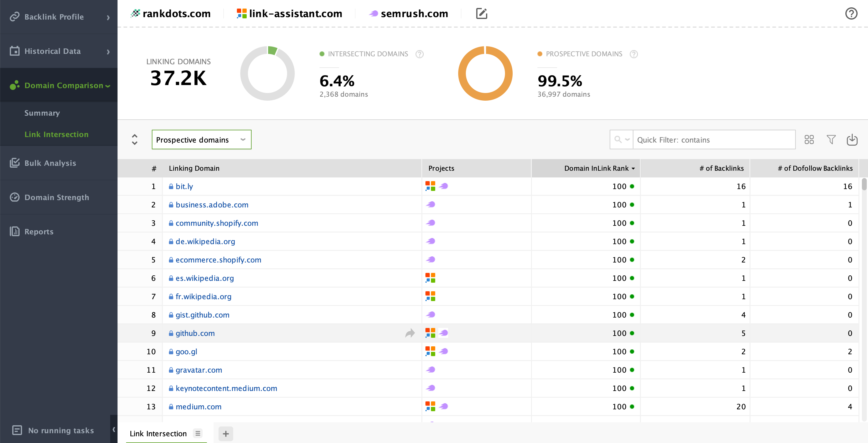Expand the Historical Data section

point(59,51)
